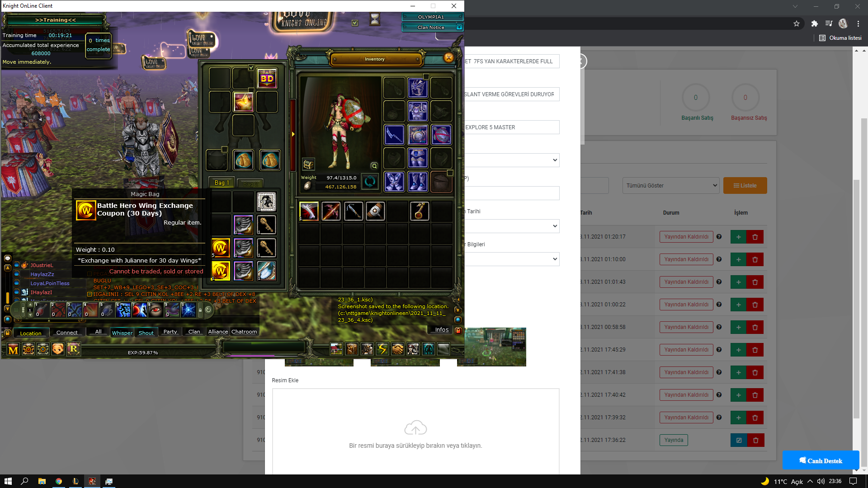This screenshot has width=868, height=488.
Task: Click the face emoticon button on bottom bar
Action: point(58,349)
